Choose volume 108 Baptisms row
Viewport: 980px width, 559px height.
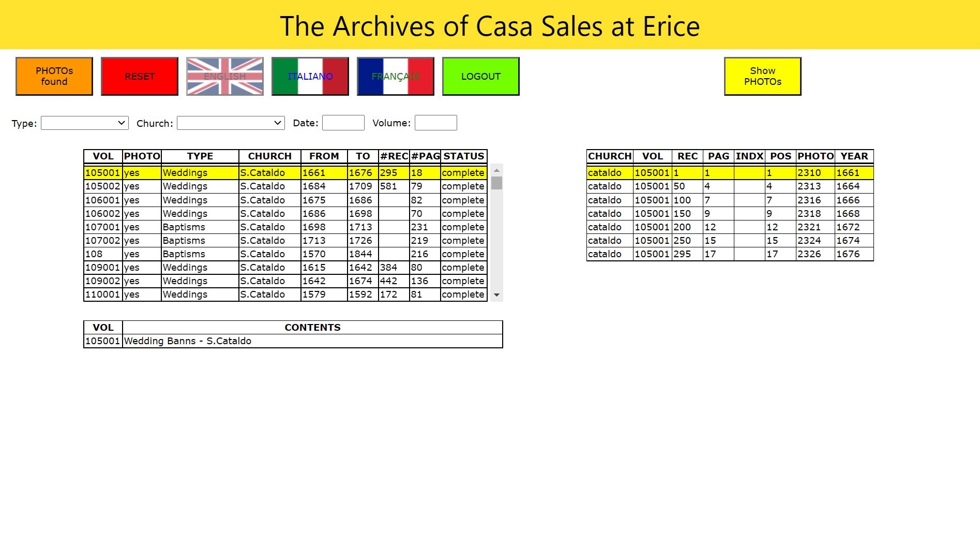click(285, 254)
